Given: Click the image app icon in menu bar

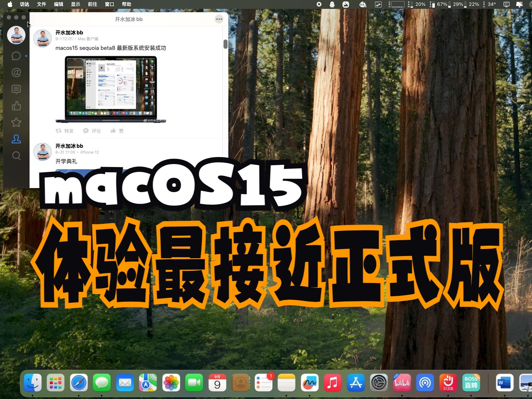Looking at the screenshot, I should [x=346, y=4].
